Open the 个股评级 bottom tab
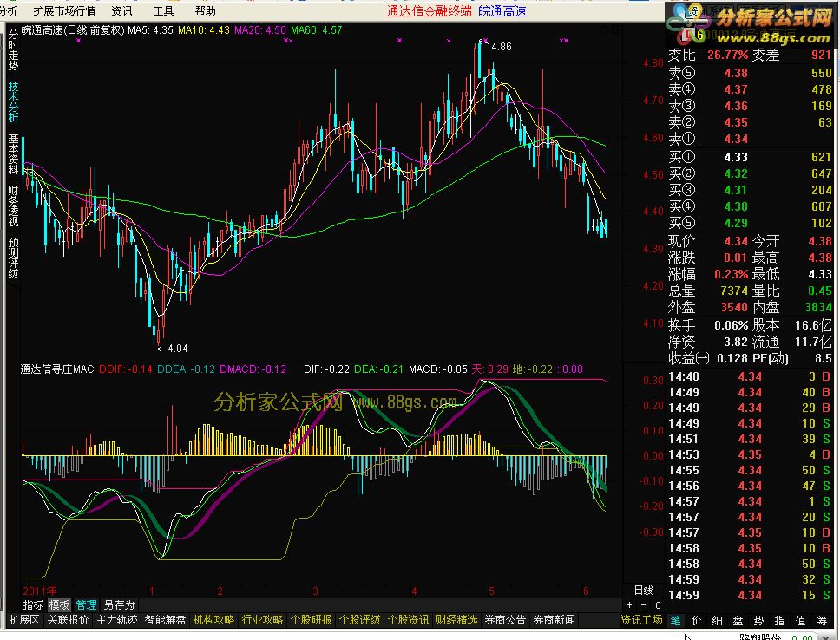Image resolution: width=840 pixels, height=640 pixels. (x=359, y=620)
